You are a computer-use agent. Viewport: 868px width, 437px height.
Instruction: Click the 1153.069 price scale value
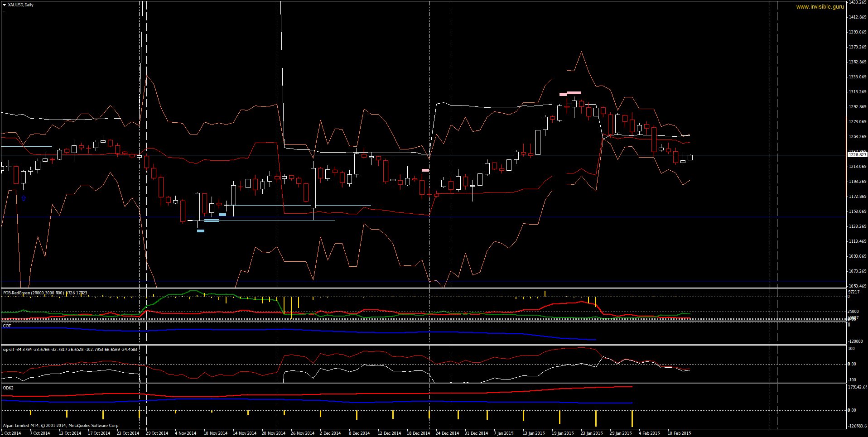[857, 211]
